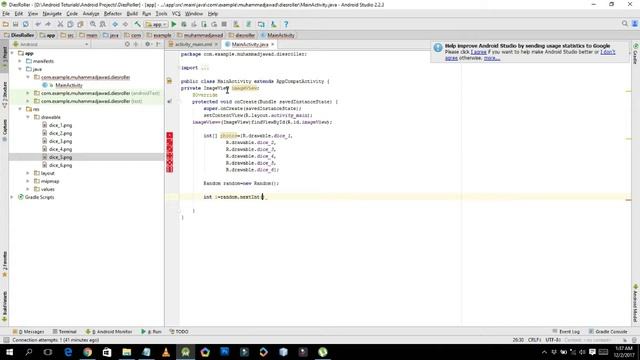
Task: Close the MainActivity.java tab
Action: (272, 44)
